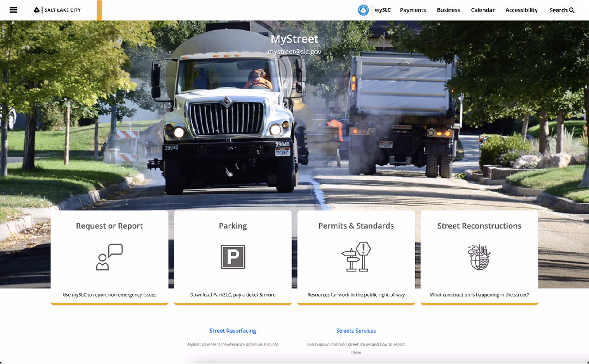Open the Streets Services link
Viewport: 589px width, 364px height.
click(356, 331)
